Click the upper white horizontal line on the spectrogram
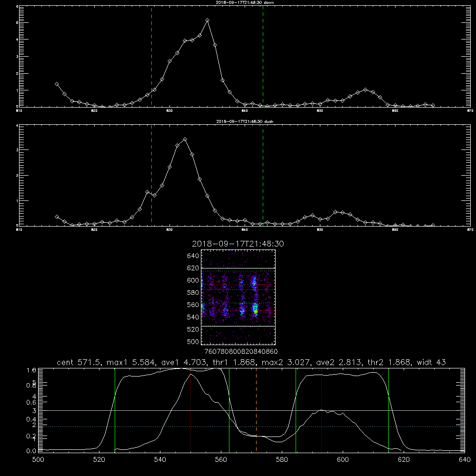This screenshot has width=476, height=476. 238,268
